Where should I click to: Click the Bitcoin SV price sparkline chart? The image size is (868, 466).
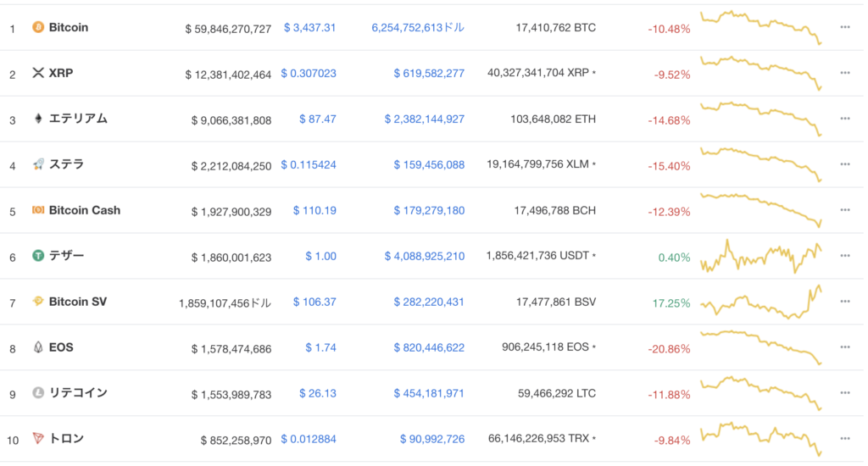[761, 302]
